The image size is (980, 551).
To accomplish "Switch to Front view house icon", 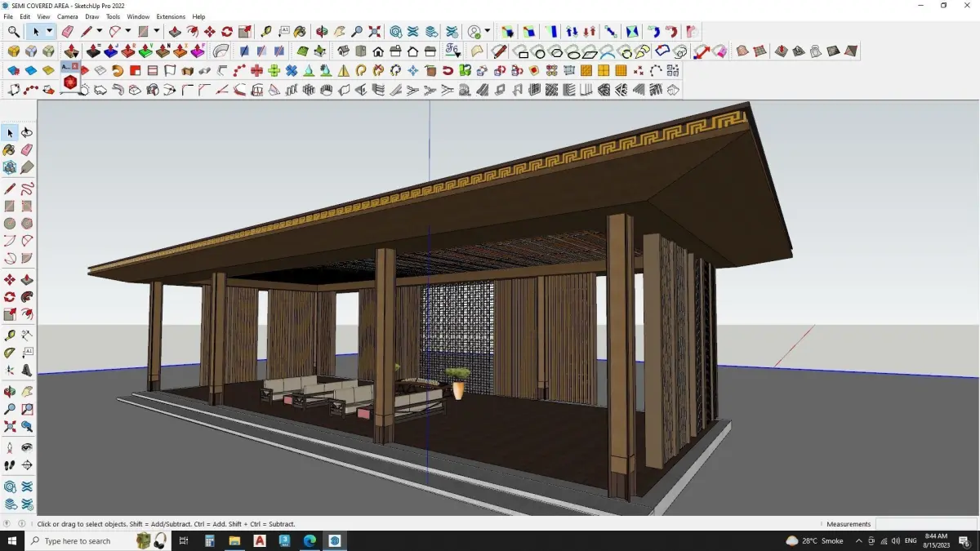I will (x=378, y=51).
